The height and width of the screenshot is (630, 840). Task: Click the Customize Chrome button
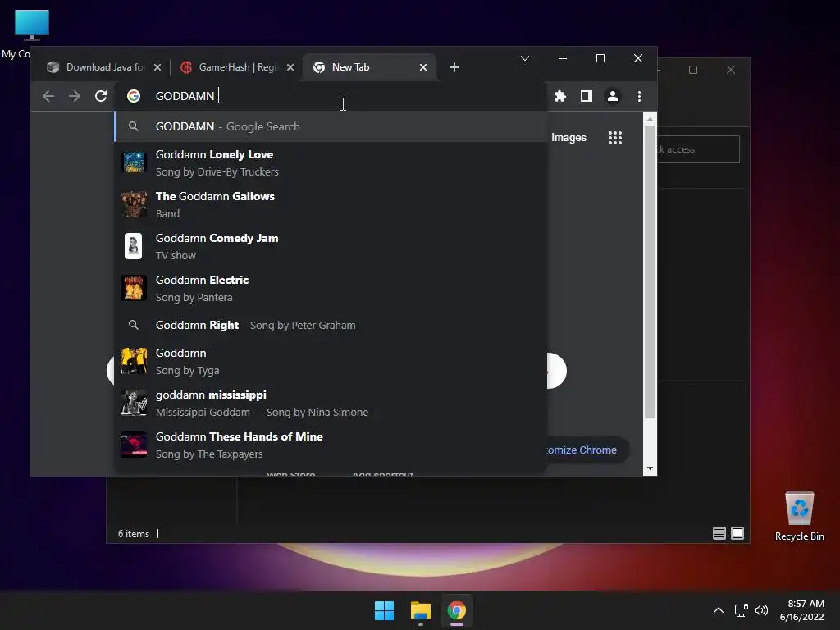pos(587,450)
